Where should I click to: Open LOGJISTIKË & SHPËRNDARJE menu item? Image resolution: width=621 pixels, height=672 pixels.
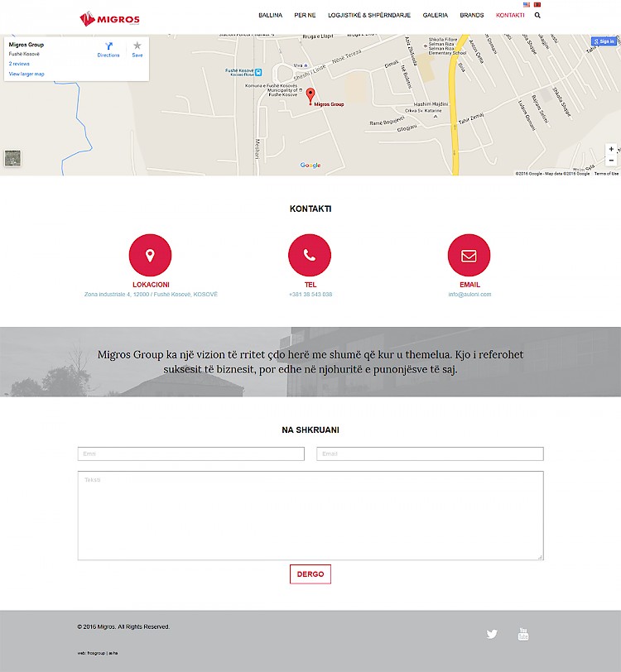[x=369, y=15]
